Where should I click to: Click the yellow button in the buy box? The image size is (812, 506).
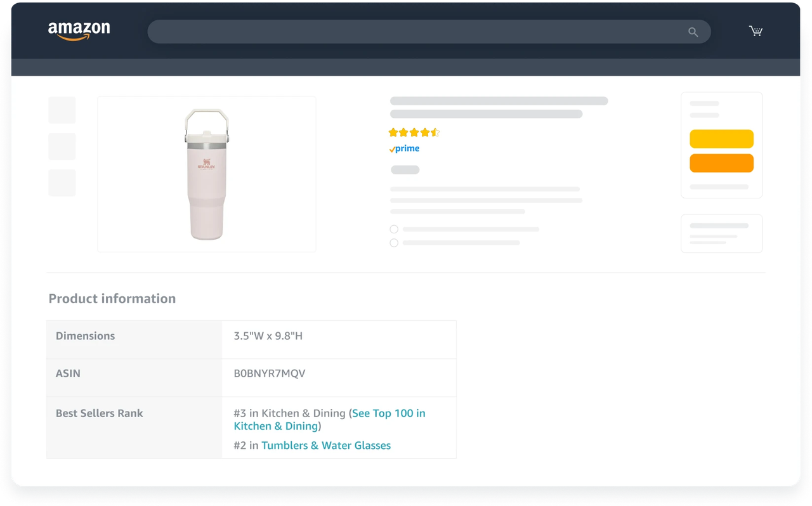tap(721, 139)
